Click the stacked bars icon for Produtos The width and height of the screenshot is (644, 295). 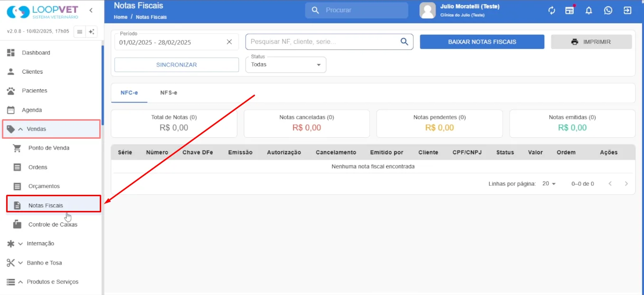tap(11, 282)
